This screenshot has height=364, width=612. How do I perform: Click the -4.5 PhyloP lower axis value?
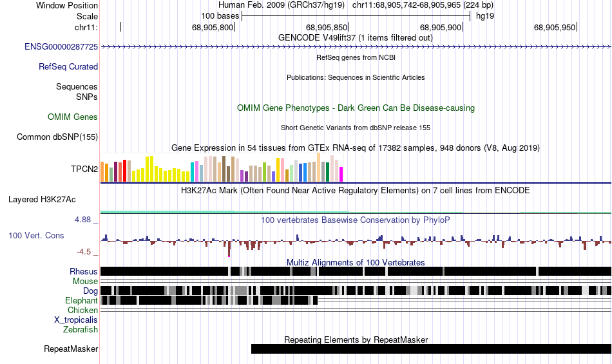click(x=84, y=252)
